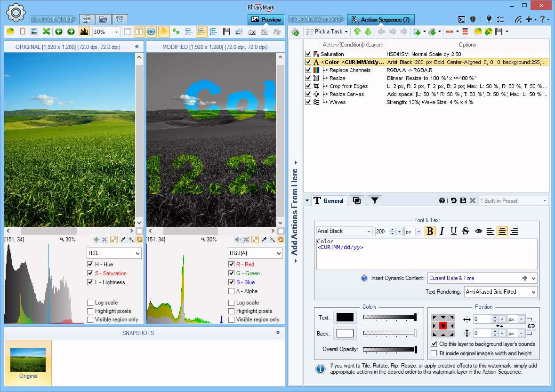555x392 pixels.
Task: Right-align the watermark text
Action: coord(514,231)
